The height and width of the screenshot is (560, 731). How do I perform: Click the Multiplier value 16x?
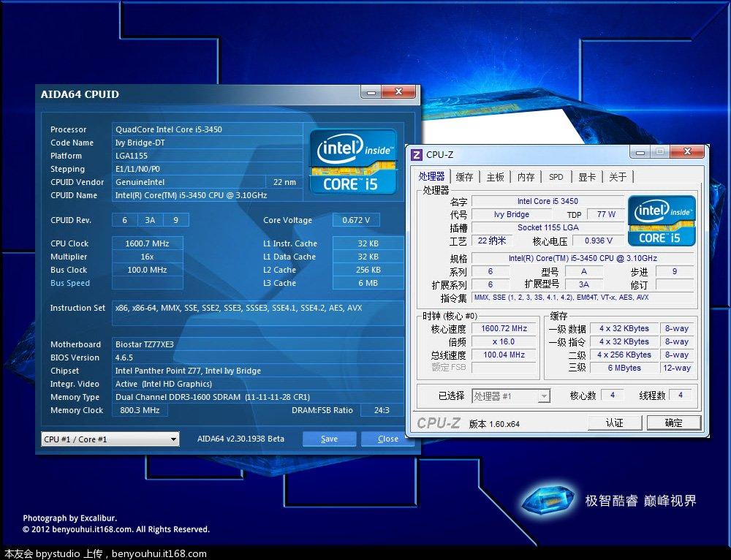tap(148, 257)
